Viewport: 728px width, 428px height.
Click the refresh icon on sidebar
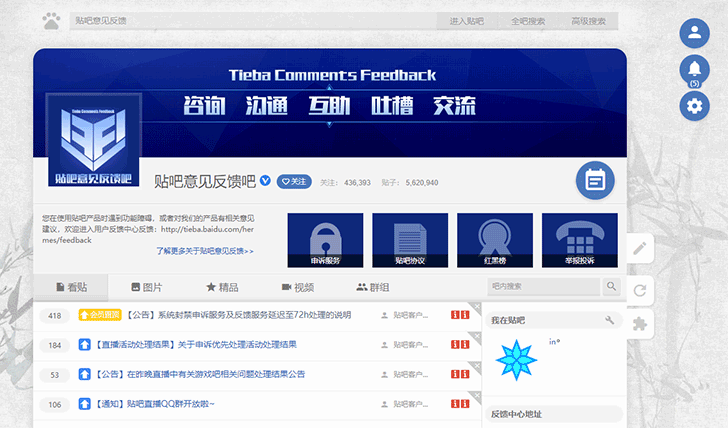pos(640,291)
